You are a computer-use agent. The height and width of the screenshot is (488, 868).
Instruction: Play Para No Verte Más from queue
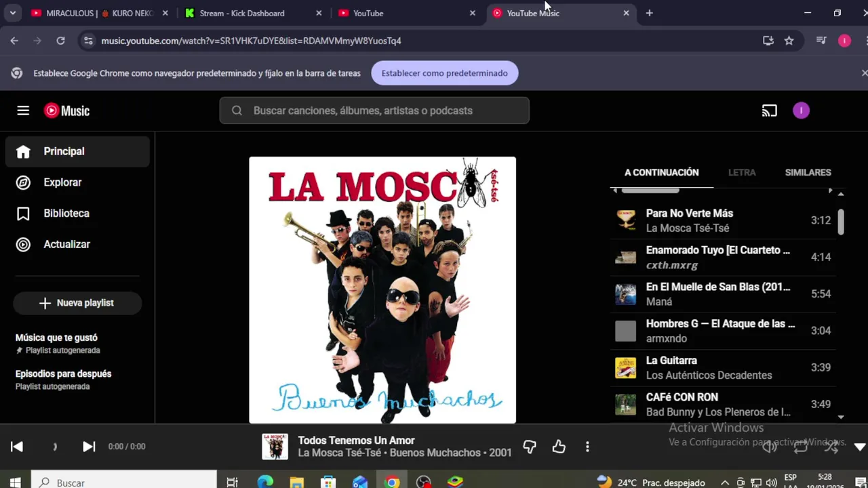[x=723, y=220]
